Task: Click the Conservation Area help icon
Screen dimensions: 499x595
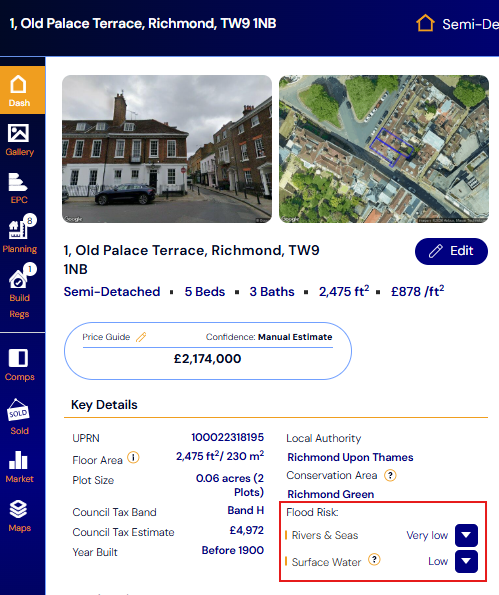Action: 390,475
